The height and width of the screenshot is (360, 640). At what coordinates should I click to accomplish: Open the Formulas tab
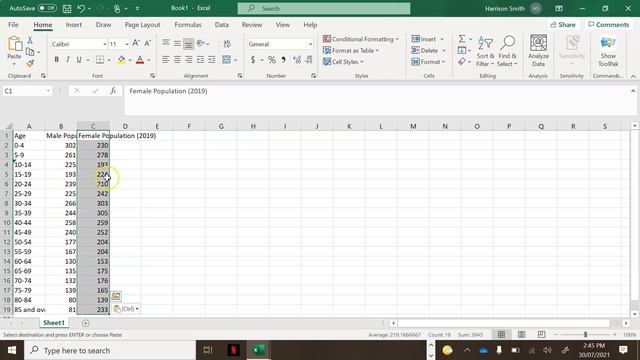[x=188, y=25]
